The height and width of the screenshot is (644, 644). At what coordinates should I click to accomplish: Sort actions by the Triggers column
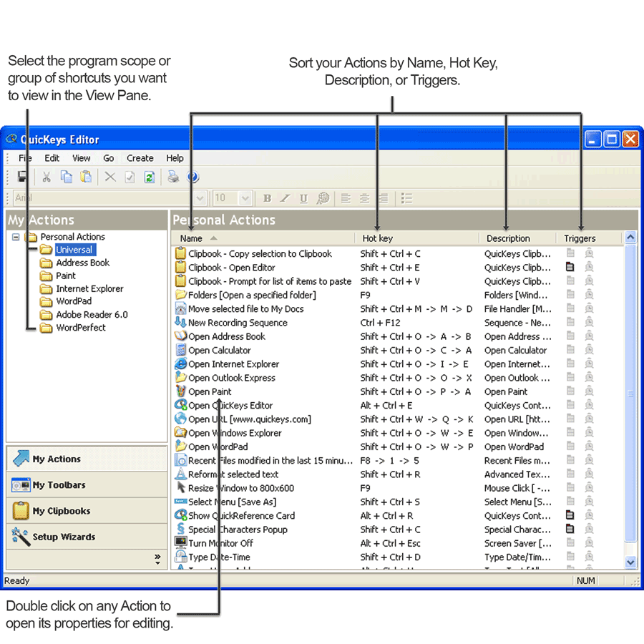(590, 238)
